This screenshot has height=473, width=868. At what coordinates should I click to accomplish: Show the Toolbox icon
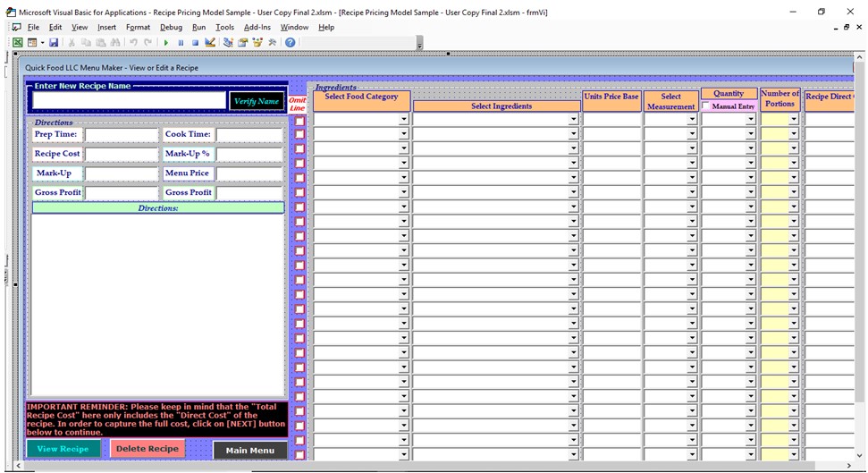coord(272,42)
